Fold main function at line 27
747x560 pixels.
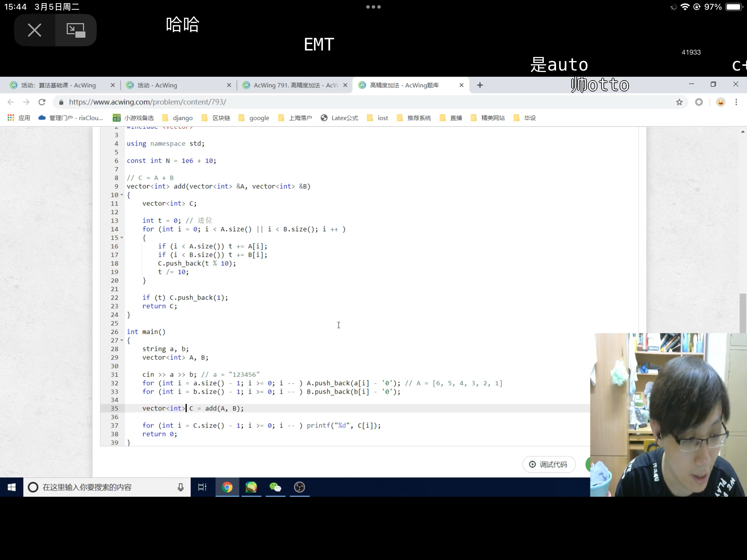pos(122,340)
